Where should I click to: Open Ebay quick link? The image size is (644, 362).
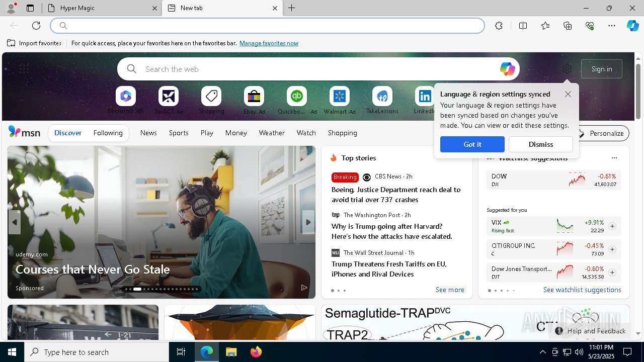(x=254, y=101)
